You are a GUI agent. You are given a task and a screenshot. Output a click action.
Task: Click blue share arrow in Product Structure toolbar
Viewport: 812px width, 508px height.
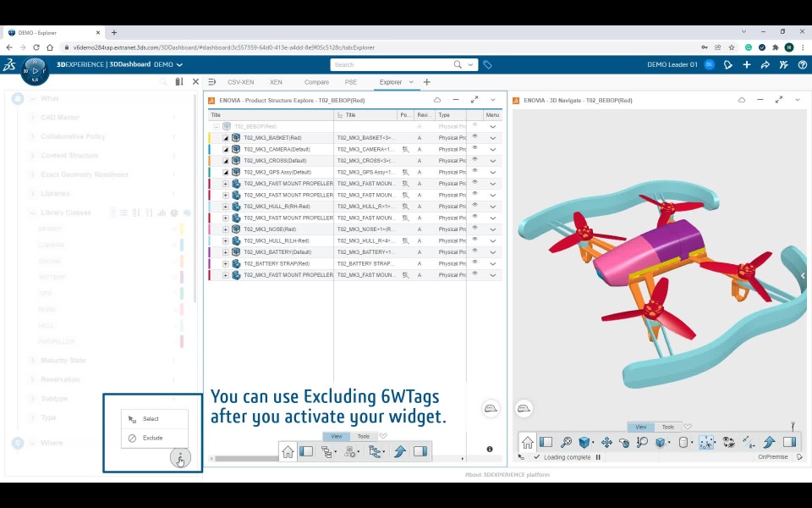coord(399,451)
